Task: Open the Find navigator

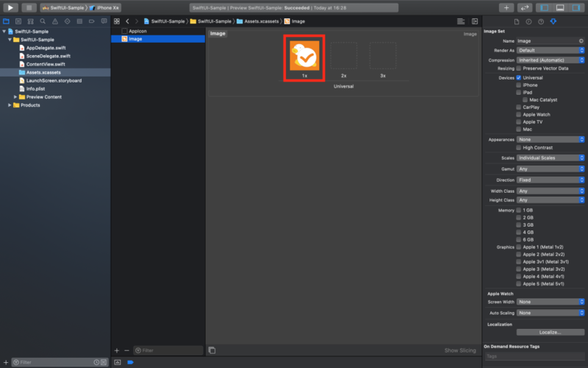Action: pos(43,21)
